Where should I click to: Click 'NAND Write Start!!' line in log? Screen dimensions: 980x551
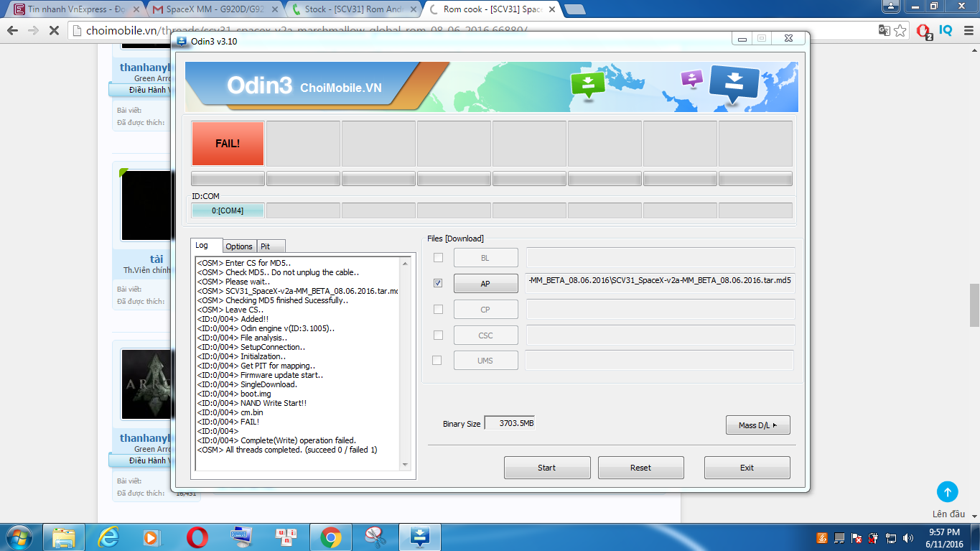252,403
